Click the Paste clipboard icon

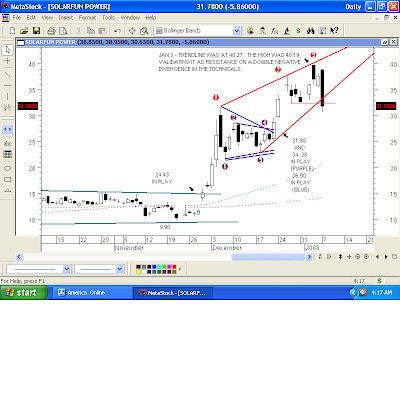click(x=103, y=31)
